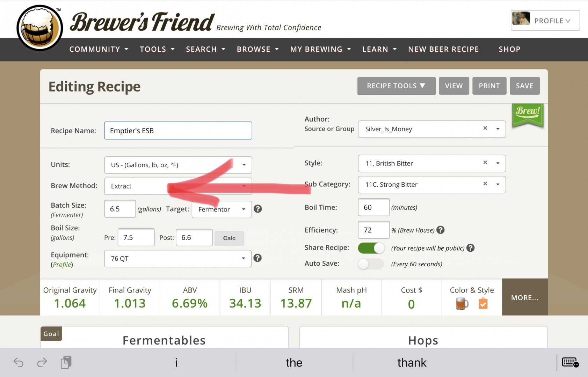Image resolution: width=588 pixels, height=377 pixels.
Task: Click the Recipe Name input field
Action: (178, 131)
